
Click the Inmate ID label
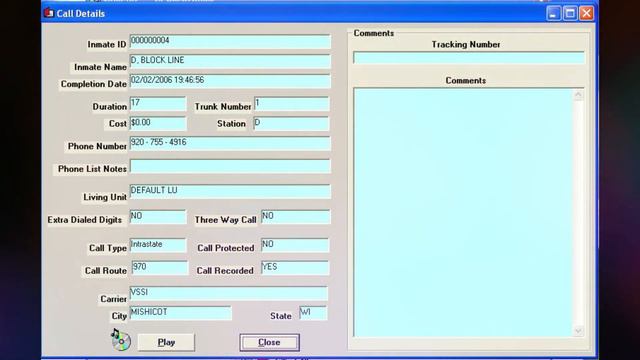coord(107,44)
